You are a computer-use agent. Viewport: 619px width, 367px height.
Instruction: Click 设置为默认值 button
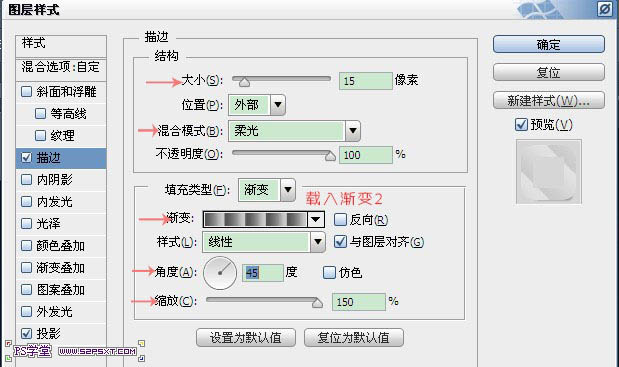(246, 338)
